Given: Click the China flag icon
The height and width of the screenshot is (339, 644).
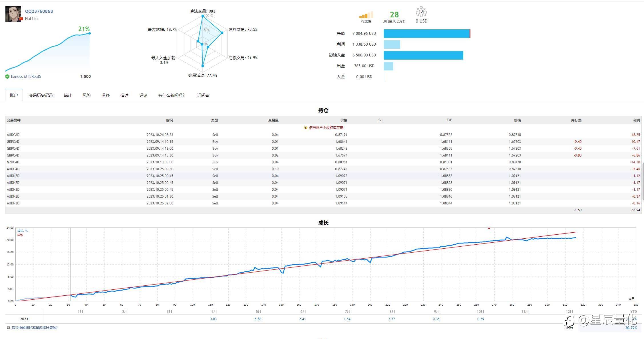Looking at the screenshot, I should click(21, 19).
